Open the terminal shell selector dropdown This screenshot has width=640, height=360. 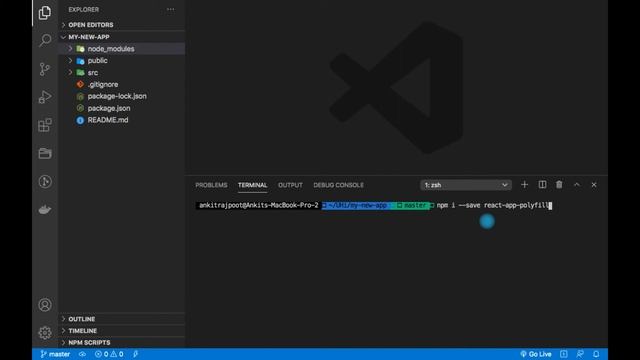466,185
